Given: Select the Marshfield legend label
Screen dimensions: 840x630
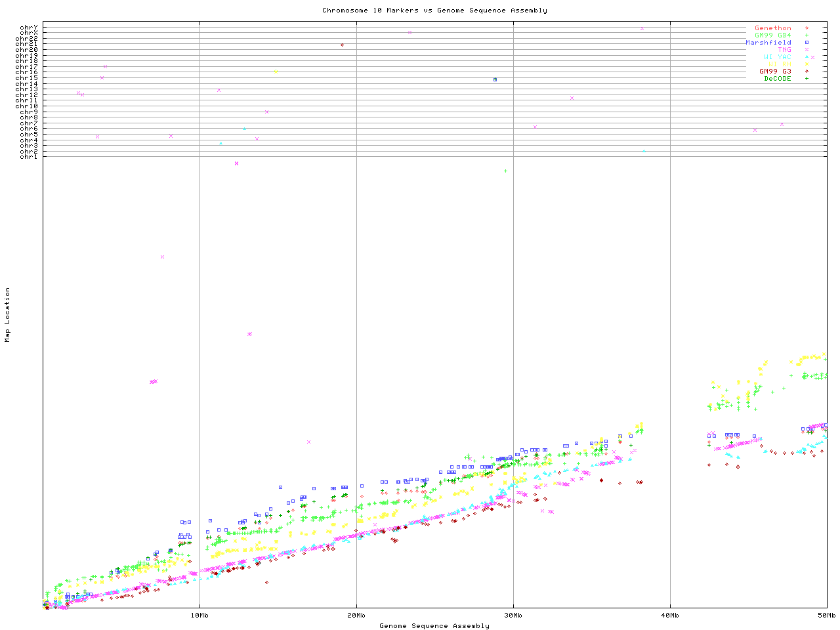Looking at the screenshot, I should point(768,43).
